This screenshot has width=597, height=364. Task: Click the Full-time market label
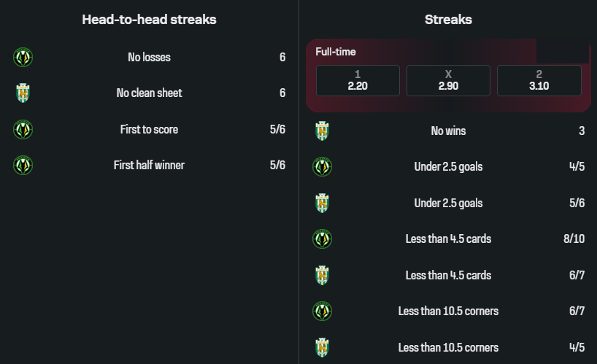(x=336, y=52)
